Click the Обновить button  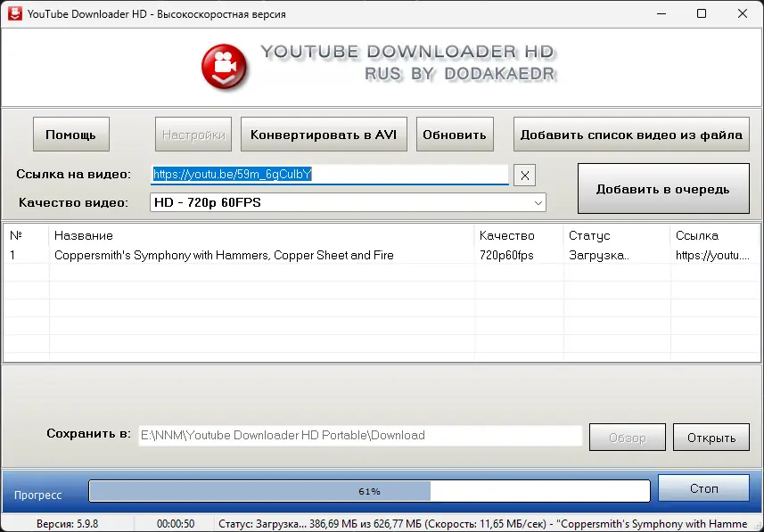pyautogui.click(x=455, y=135)
